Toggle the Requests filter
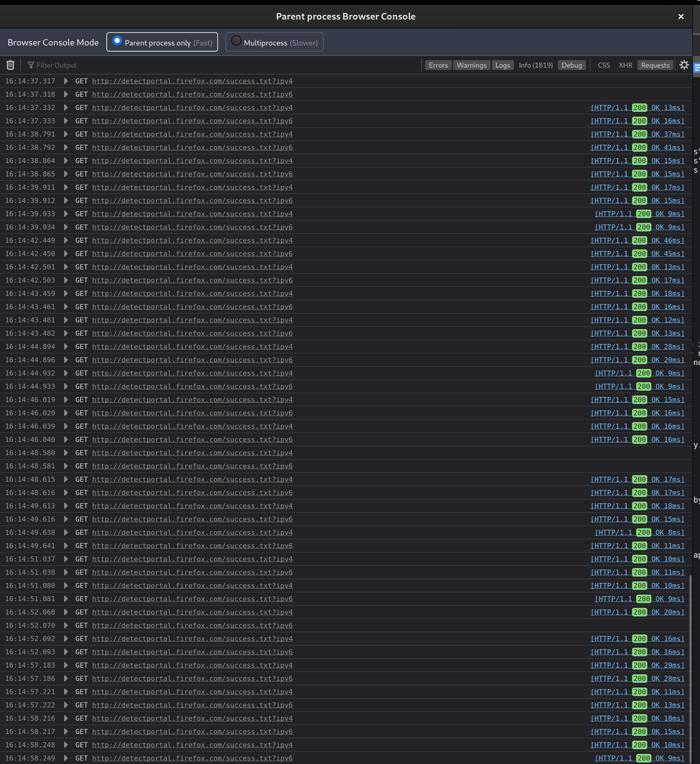700x764 pixels. [x=655, y=65]
